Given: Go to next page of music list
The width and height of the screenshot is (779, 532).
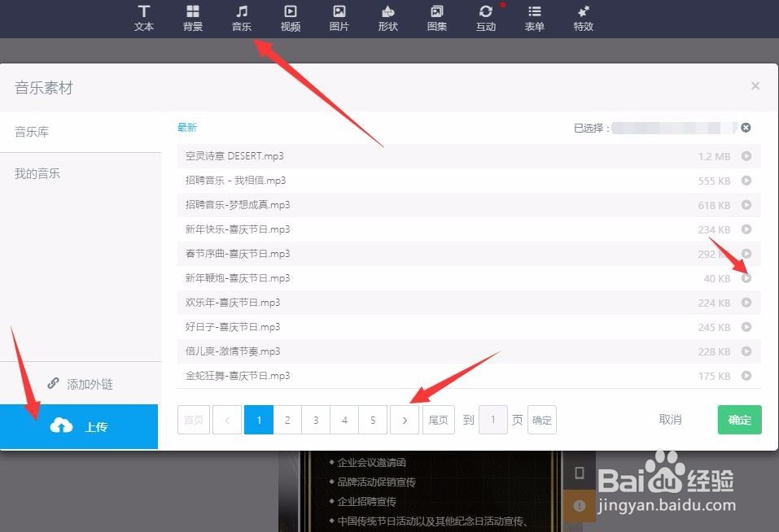Looking at the screenshot, I should tap(405, 420).
